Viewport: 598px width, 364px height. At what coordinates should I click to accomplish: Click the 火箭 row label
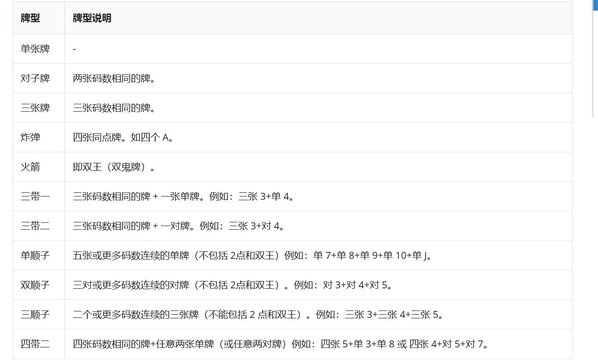coord(30,167)
